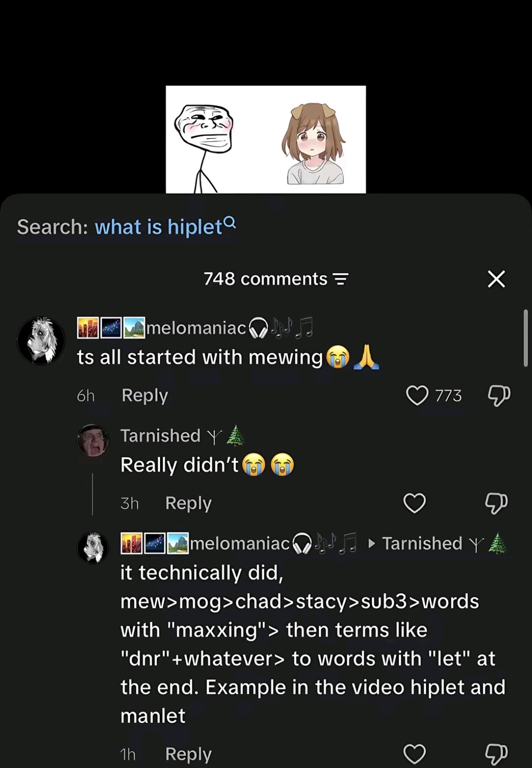Dislike Tarnished's "Really didn't" reply
The height and width of the screenshot is (768, 532).
coord(496,503)
